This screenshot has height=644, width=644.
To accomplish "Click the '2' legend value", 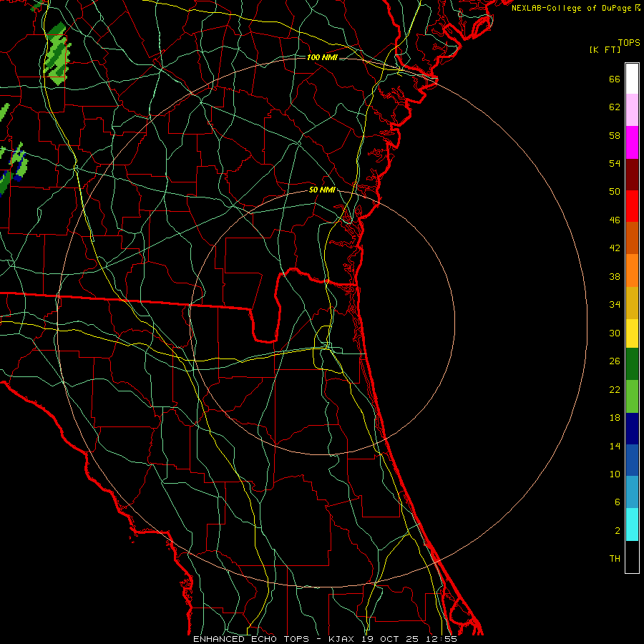I will click(x=618, y=531).
